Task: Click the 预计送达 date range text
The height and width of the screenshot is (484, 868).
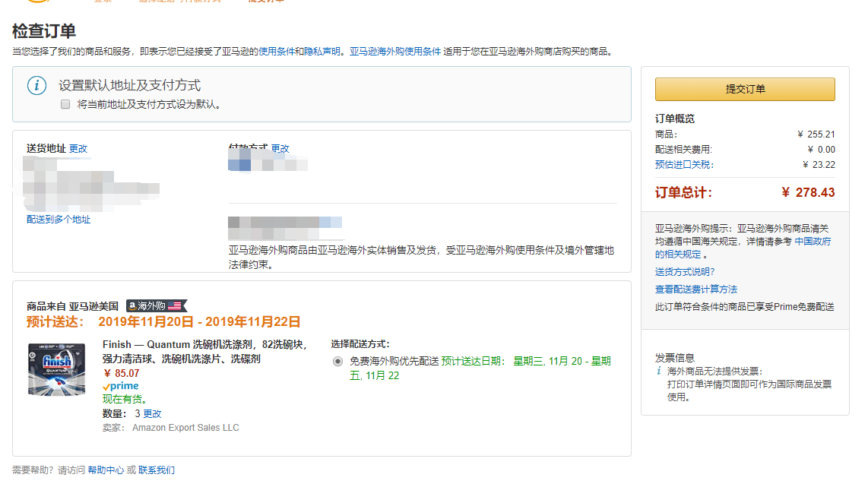Action: click(x=199, y=322)
